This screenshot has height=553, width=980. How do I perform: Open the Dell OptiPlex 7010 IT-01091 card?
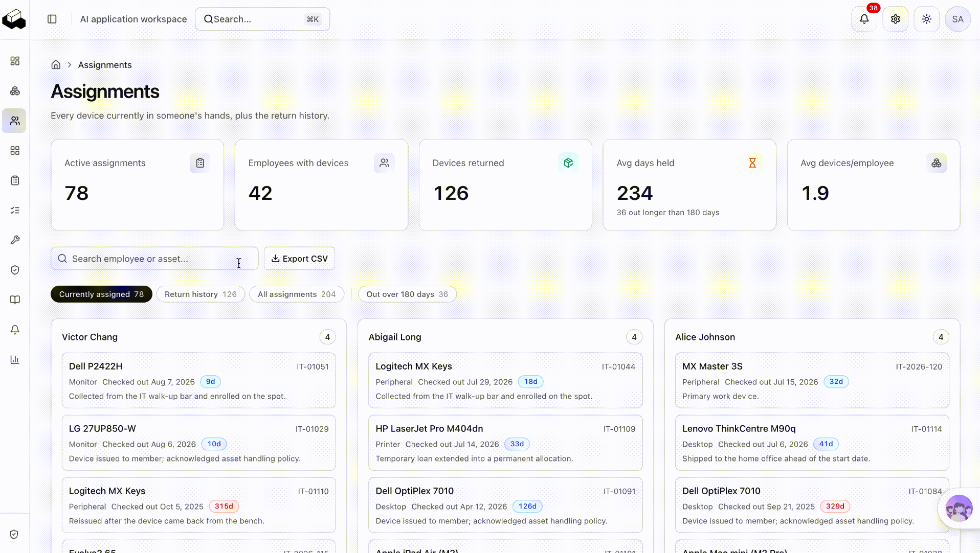505,505
